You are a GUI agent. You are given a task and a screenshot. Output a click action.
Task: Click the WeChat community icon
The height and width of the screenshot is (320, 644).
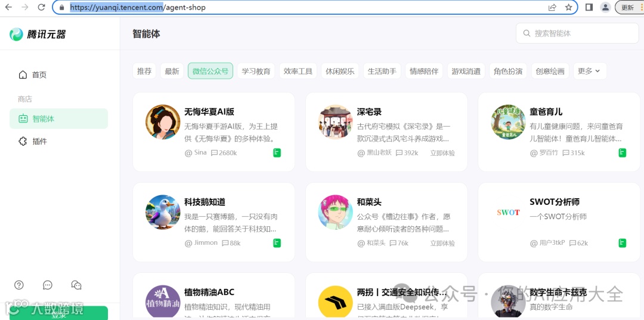[x=76, y=285]
